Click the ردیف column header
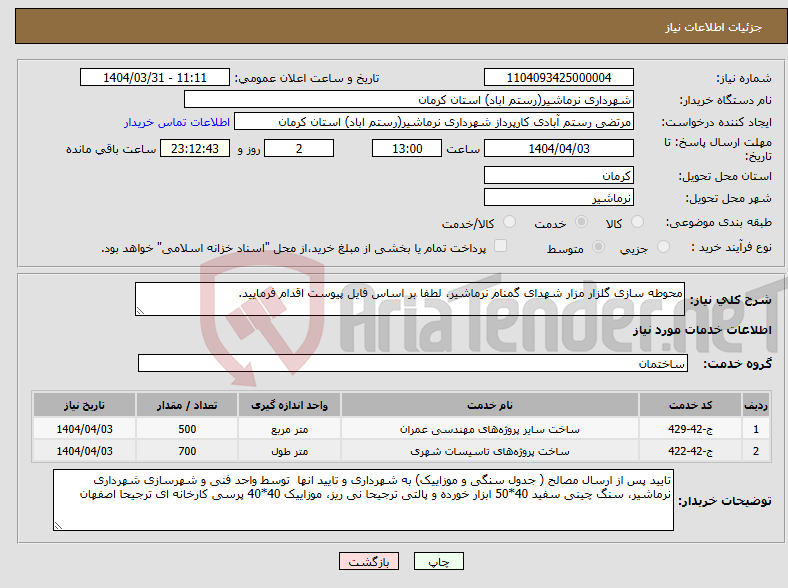788x588 pixels. click(x=756, y=405)
